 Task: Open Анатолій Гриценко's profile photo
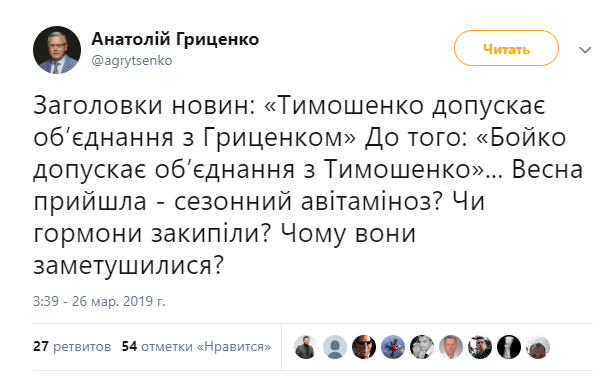[57, 50]
